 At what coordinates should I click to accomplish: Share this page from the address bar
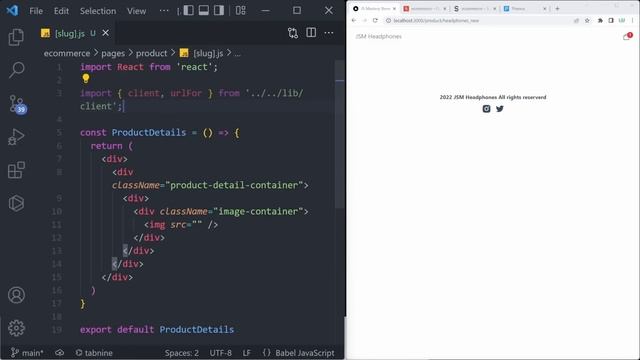576,20
